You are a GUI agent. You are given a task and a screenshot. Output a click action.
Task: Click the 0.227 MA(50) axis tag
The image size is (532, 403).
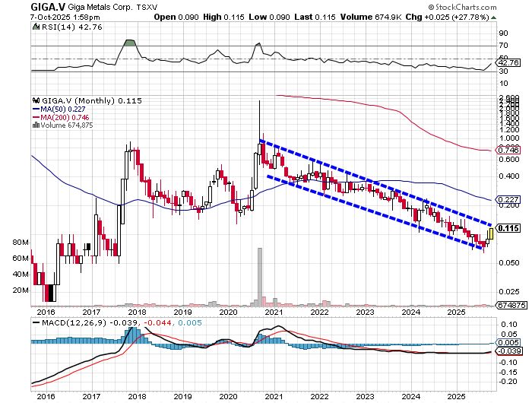(508, 200)
